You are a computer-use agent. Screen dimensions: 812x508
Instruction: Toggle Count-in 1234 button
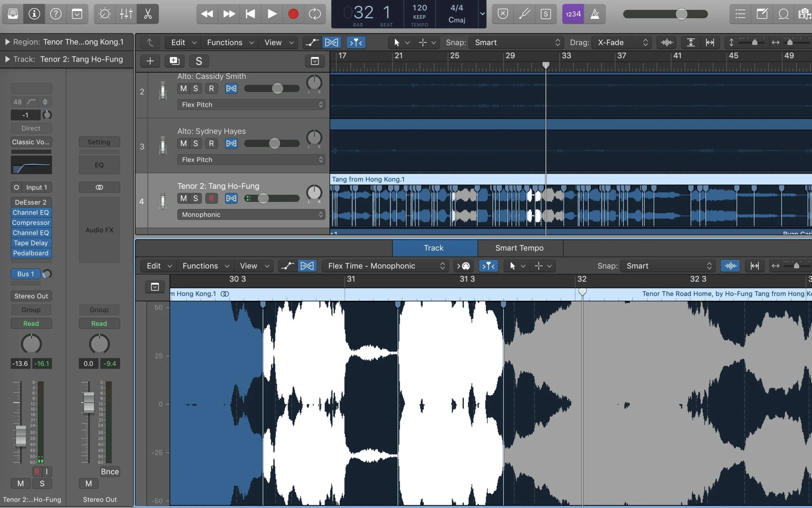pos(573,14)
